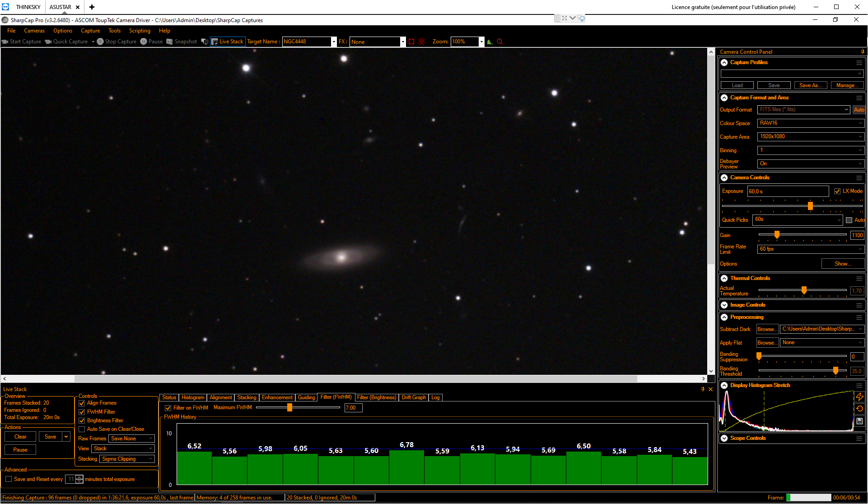Open the Stacking Sigma Clipping dropdown

tap(127, 459)
